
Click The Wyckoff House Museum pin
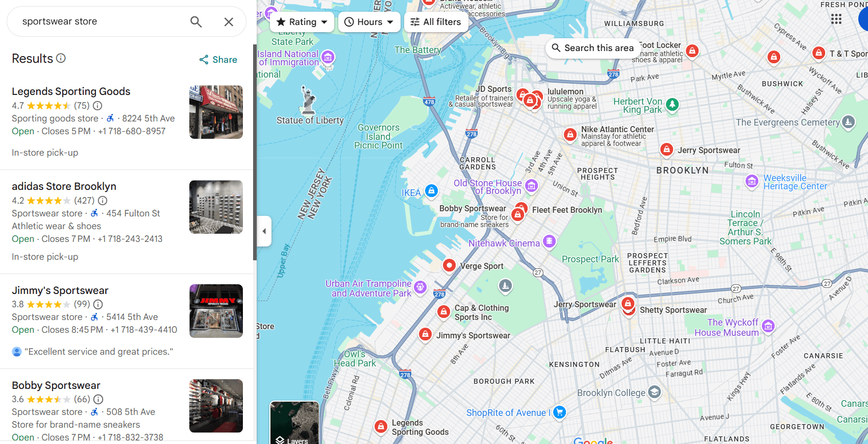click(x=768, y=326)
